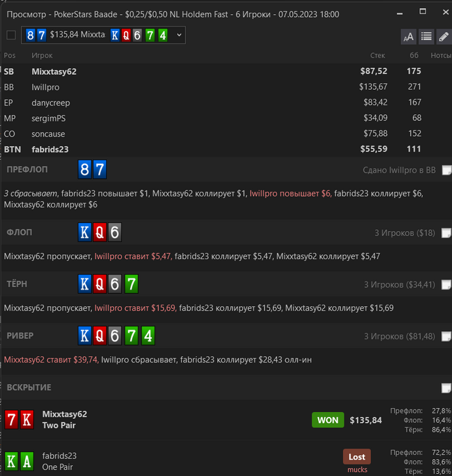This screenshot has height=476, width=452.
Task: Click the red 7 card of Mixxtasy62
Action: click(12, 420)
